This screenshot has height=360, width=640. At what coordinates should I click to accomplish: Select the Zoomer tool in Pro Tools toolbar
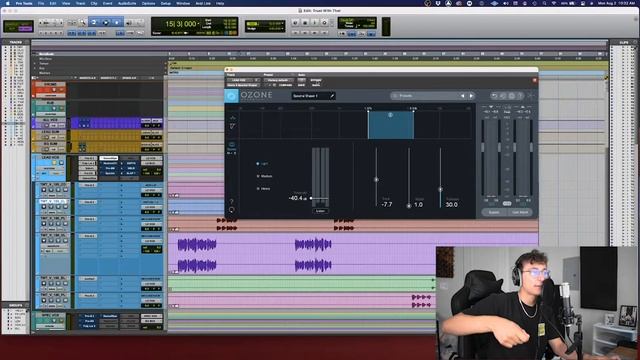click(x=83, y=22)
